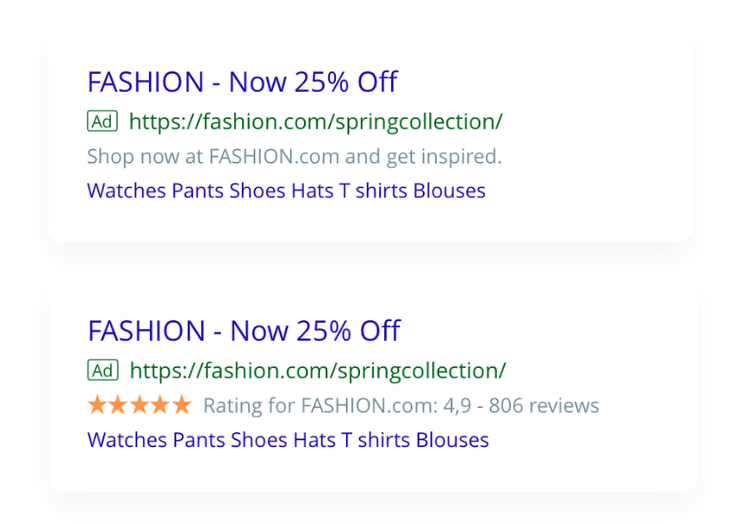
Task: Open the T shirts sitelink in the first ad
Action: coord(373,191)
